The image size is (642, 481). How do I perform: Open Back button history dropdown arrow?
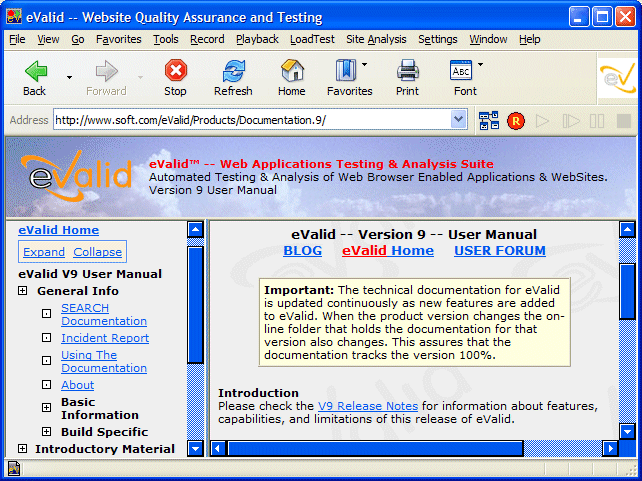click(69, 77)
